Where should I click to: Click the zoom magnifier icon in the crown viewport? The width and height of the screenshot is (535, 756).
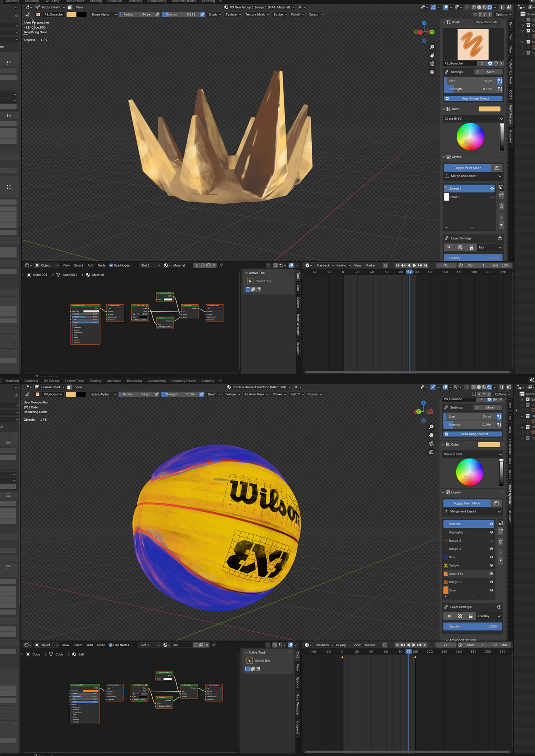click(432, 47)
